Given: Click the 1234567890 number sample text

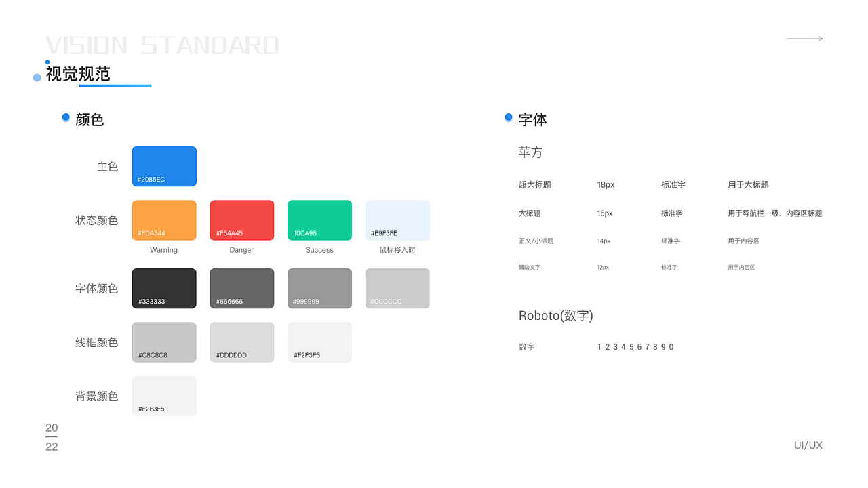Looking at the screenshot, I should click(635, 346).
